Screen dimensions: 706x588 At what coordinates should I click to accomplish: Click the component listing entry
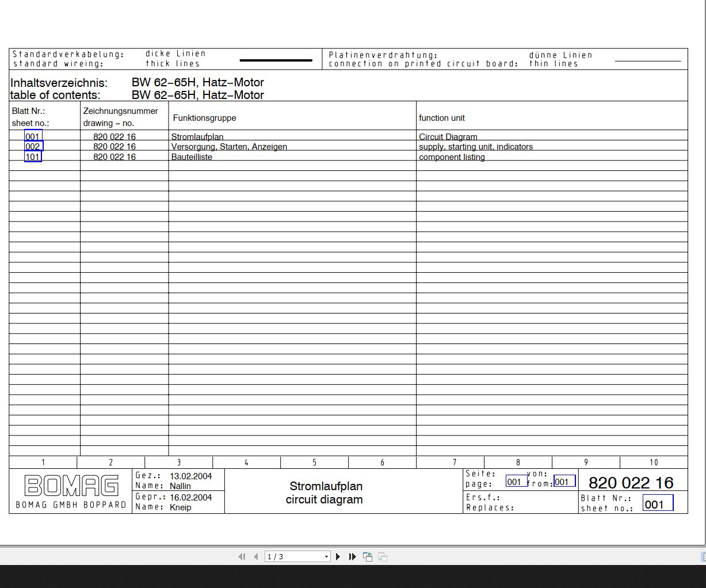pyautogui.click(x=452, y=157)
